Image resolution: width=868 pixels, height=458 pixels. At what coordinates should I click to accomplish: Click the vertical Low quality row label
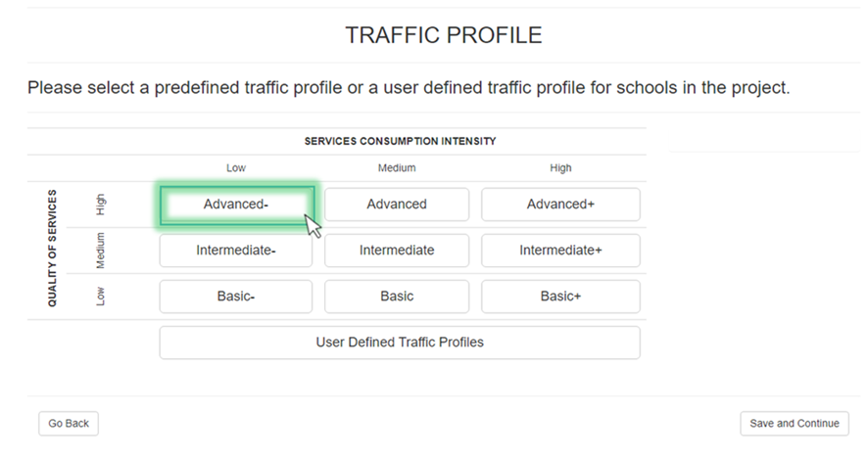point(101,297)
